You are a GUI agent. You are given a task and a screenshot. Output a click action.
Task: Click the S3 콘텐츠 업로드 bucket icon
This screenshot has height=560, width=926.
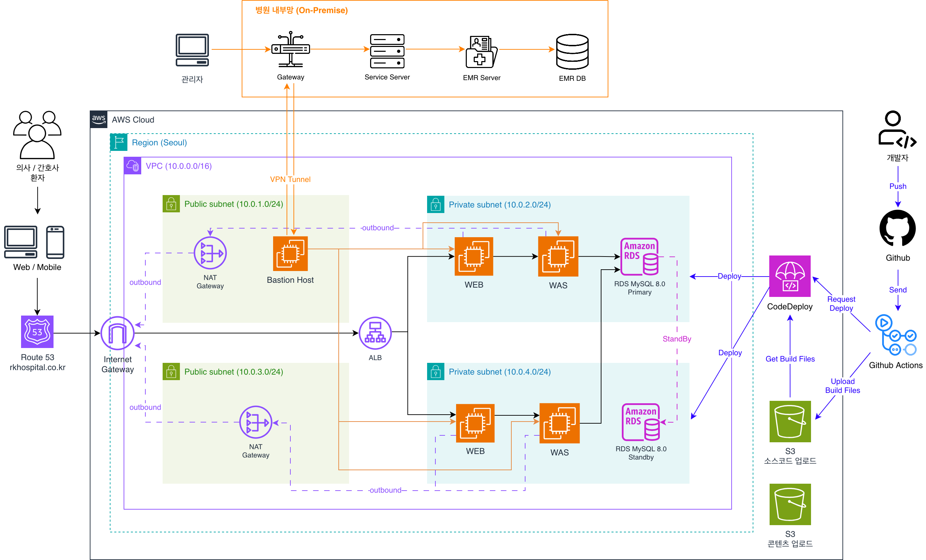click(790, 504)
